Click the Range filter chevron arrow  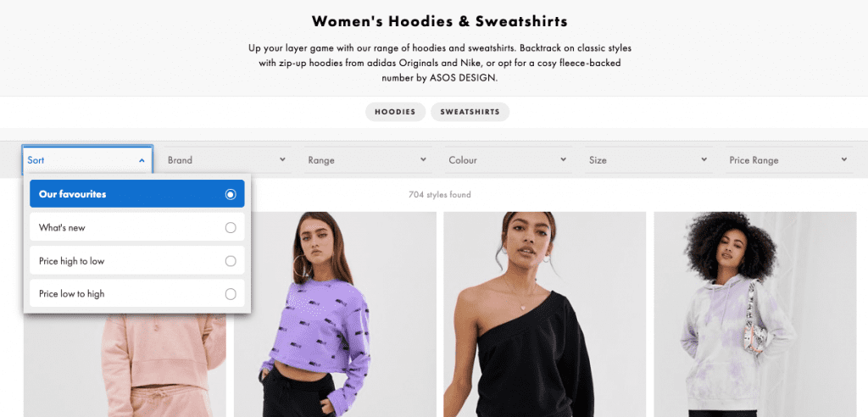coord(423,159)
